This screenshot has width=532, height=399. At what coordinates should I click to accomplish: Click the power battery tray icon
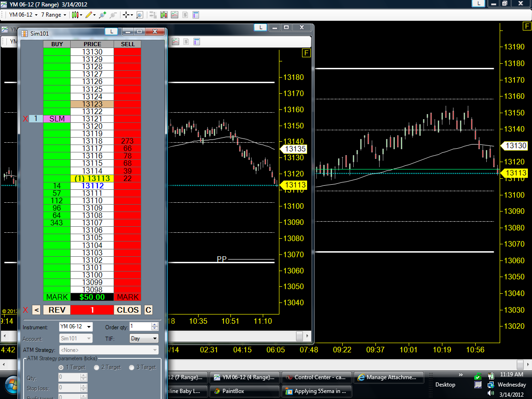pos(490,375)
